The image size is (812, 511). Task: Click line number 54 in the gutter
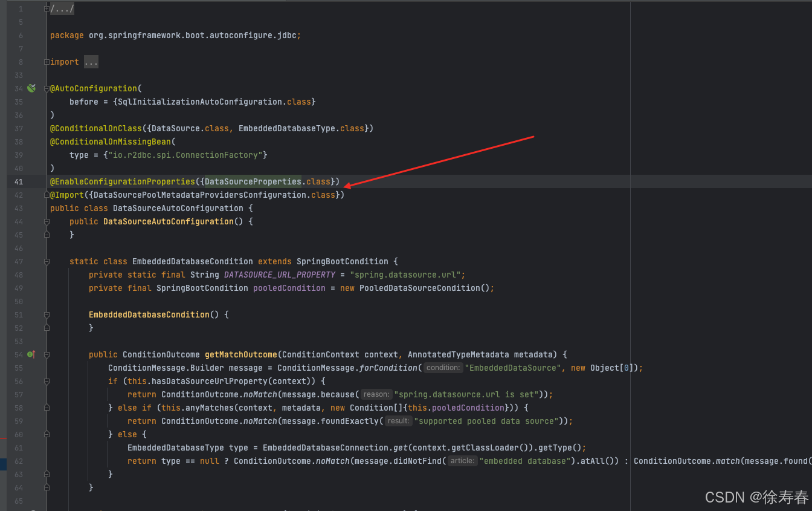18,354
